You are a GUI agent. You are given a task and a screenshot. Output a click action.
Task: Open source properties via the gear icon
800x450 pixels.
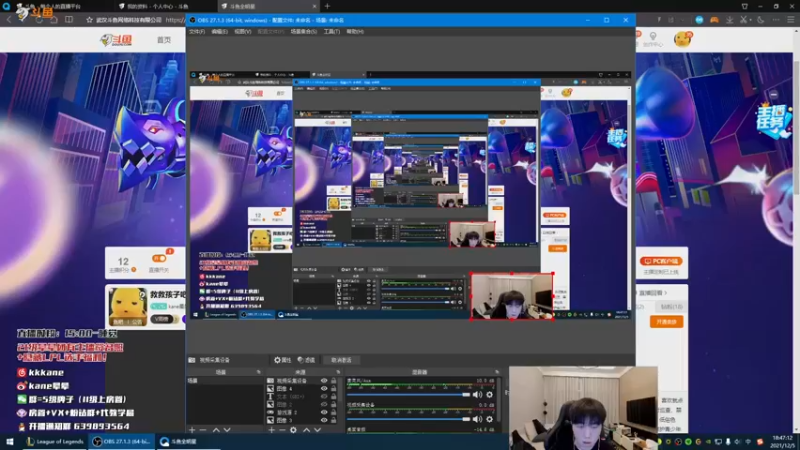click(x=293, y=430)
